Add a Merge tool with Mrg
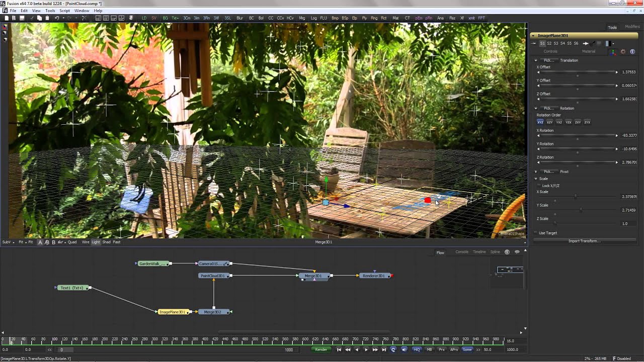The height and width of the screenshot is (362, 644). pyautogui.click(x=302, y=18)
